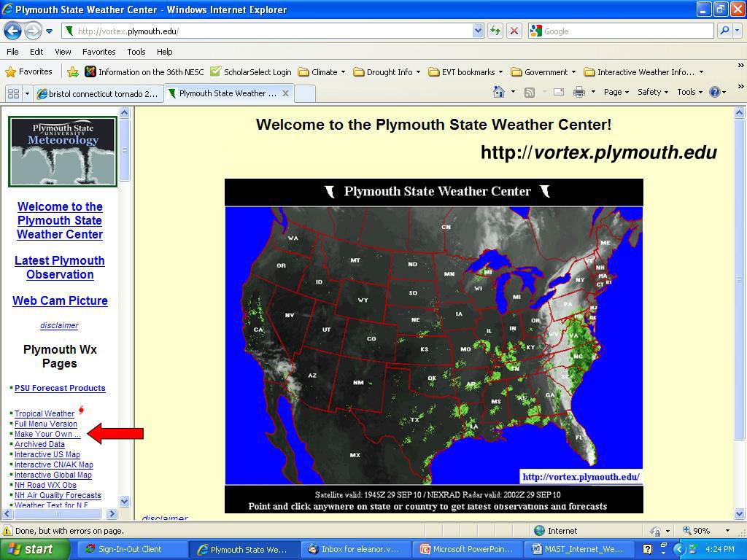The height and width of the screenshot is (560, 747).
Task: Open the Safety command menu
Action: coord(653,92)
